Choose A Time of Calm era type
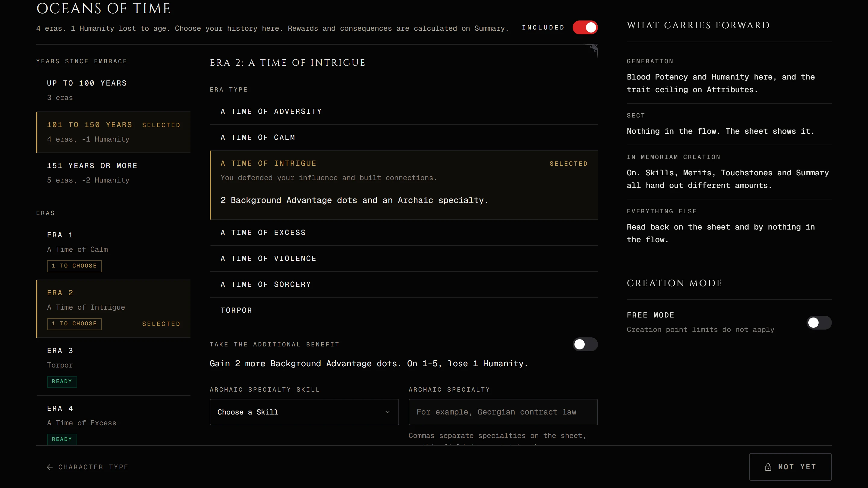868x488 pixels. (404, 137)
